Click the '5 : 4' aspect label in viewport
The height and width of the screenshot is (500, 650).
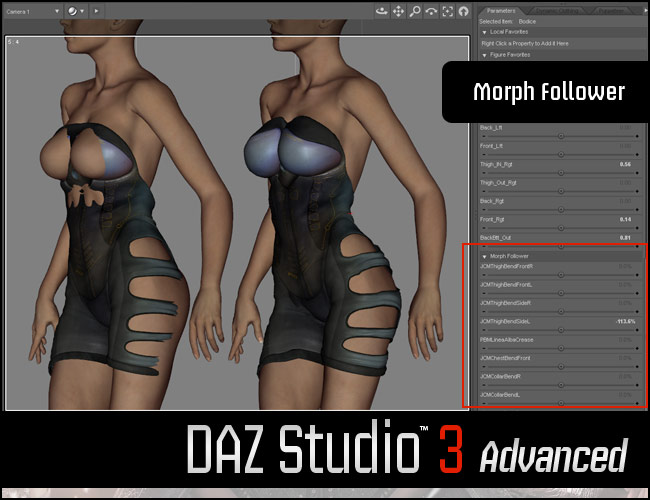13,42
